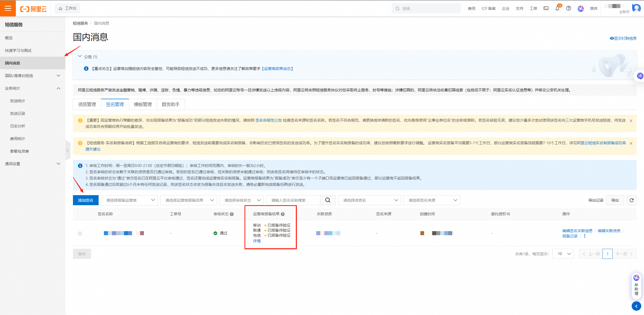Switch to 资质管理 tab

click(x=87, y=104)
